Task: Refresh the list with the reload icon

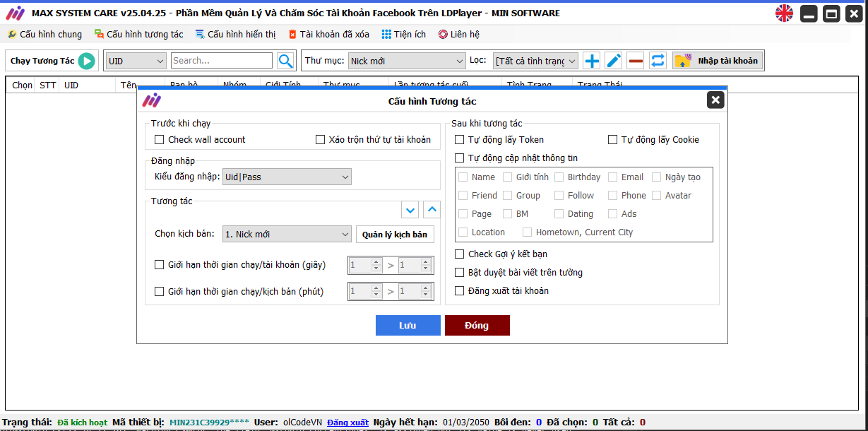Action: click(x=658, y=61)
